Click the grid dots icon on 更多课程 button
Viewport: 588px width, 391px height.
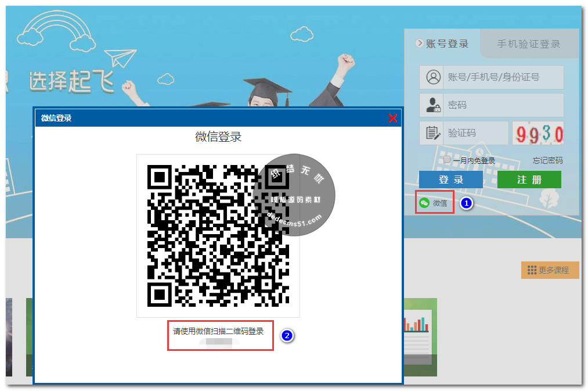click(x=532, y=270)
